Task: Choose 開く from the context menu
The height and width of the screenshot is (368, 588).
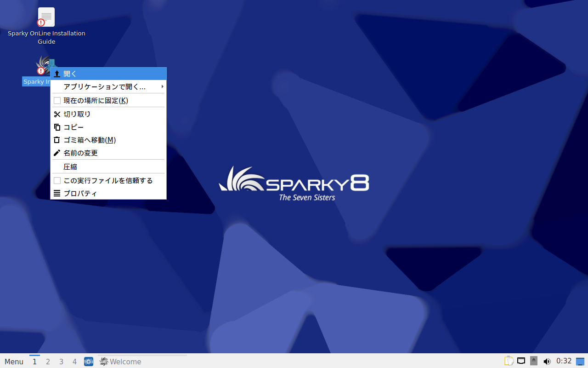Action: point(108,74)
